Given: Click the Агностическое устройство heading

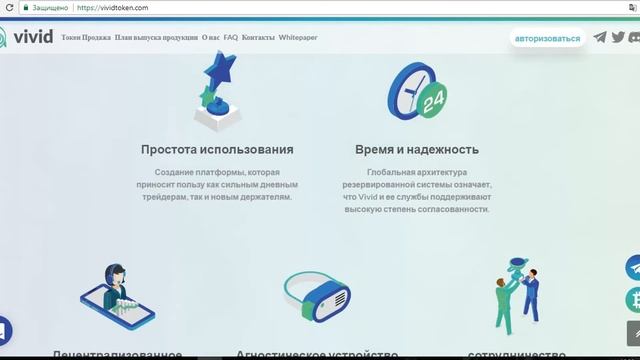Looking at the screenshot, I should point(317,353).
